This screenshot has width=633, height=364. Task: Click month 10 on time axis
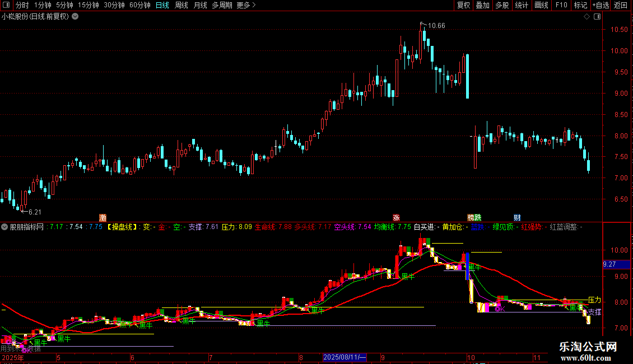pos(471,357)
